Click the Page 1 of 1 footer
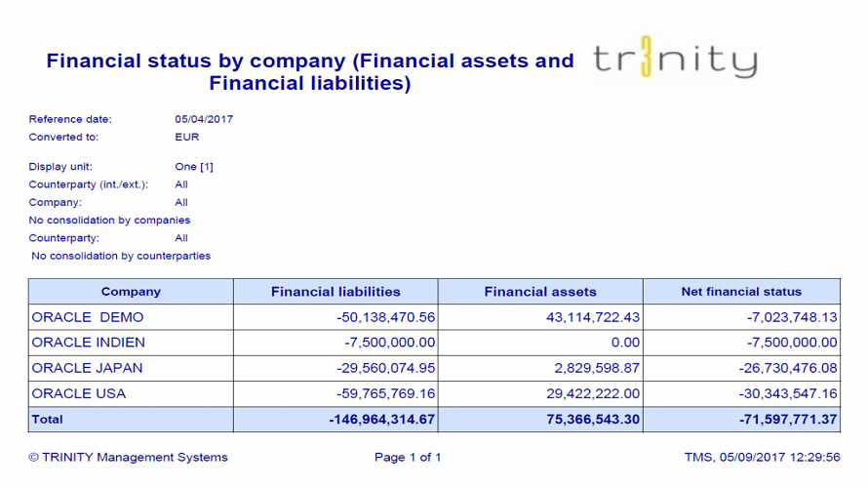The height and width of the screenshot is (488, 868). click(x=408, y=457)
